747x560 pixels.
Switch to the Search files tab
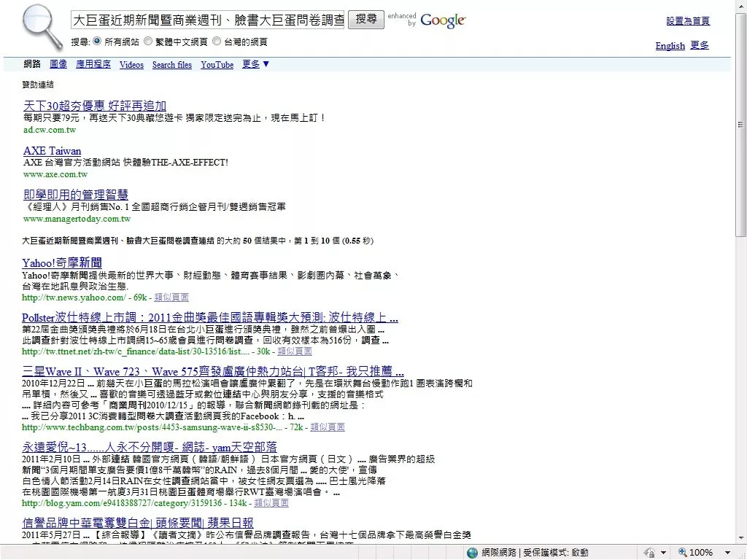click(x=172, y=65)
